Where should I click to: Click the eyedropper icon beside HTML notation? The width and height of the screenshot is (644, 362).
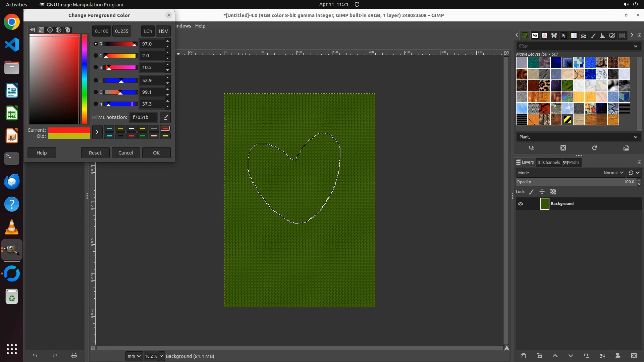tap(165, 117)
